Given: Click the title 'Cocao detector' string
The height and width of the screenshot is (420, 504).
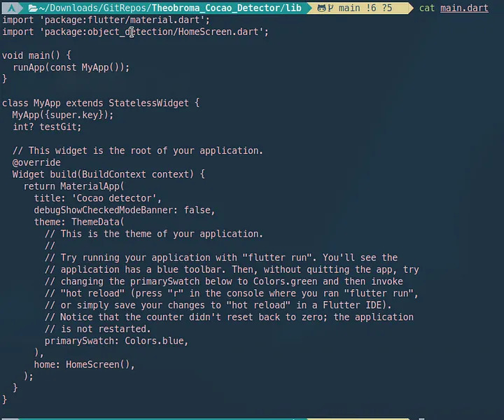Looking at the screenshot, I should [114, 198].
